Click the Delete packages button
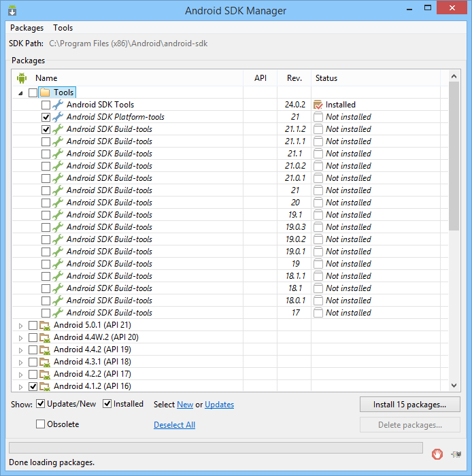 [x=410, y=425]
